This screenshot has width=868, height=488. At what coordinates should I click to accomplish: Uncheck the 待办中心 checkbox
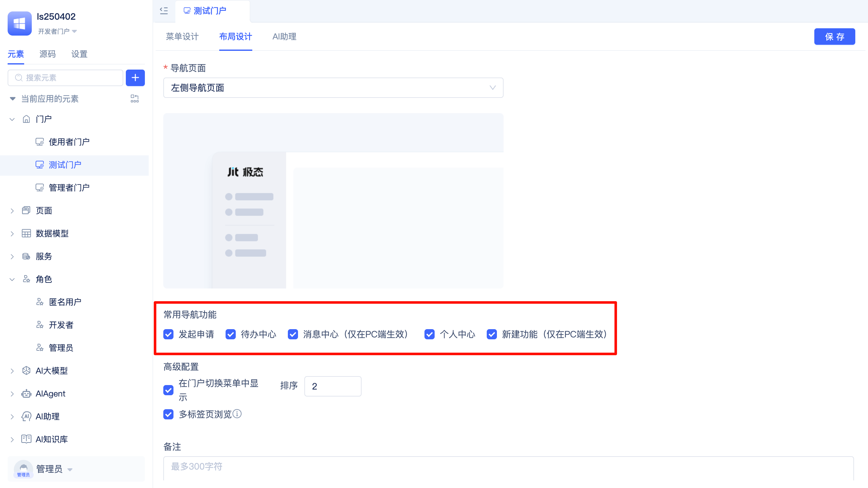pos(231,334)
